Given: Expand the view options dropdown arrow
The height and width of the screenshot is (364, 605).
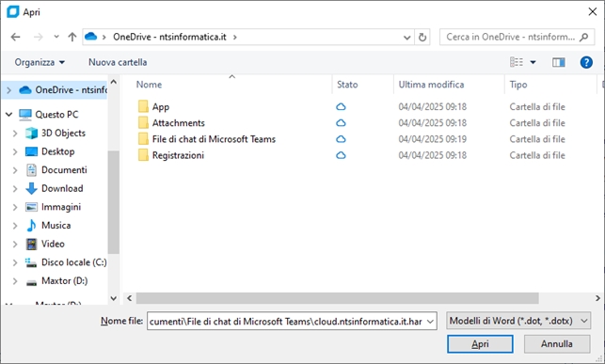Looking at the screenshot, I should tap(533, 62).
